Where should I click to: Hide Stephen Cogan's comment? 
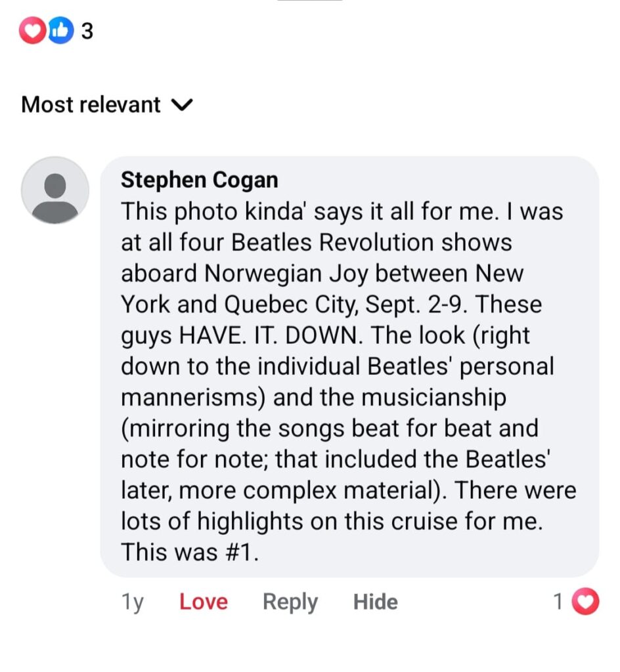click(x=375, y=602)
